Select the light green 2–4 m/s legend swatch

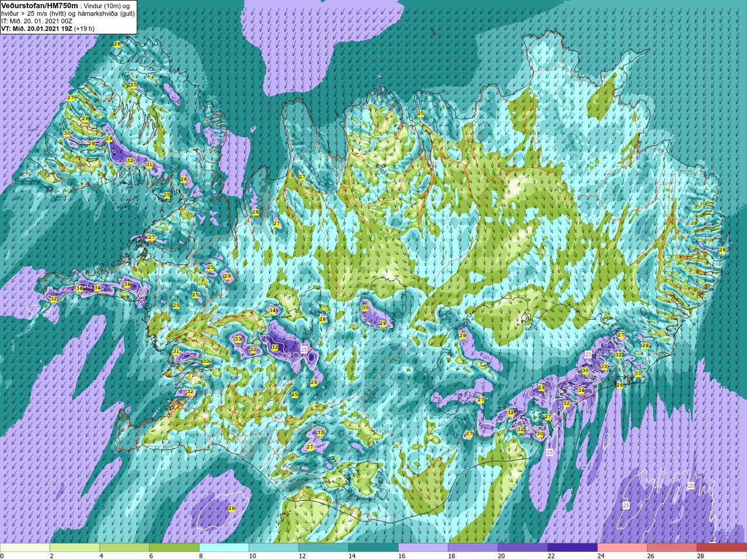point(75,548)
